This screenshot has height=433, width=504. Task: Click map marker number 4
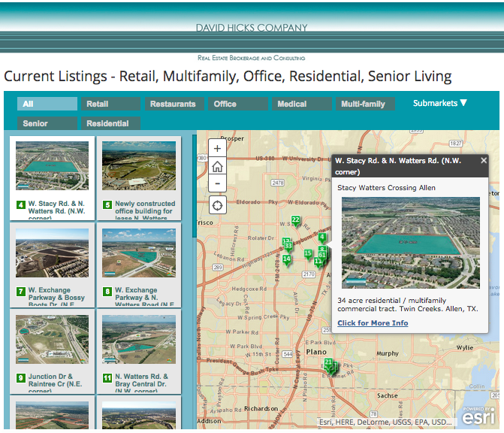[322, 238]
